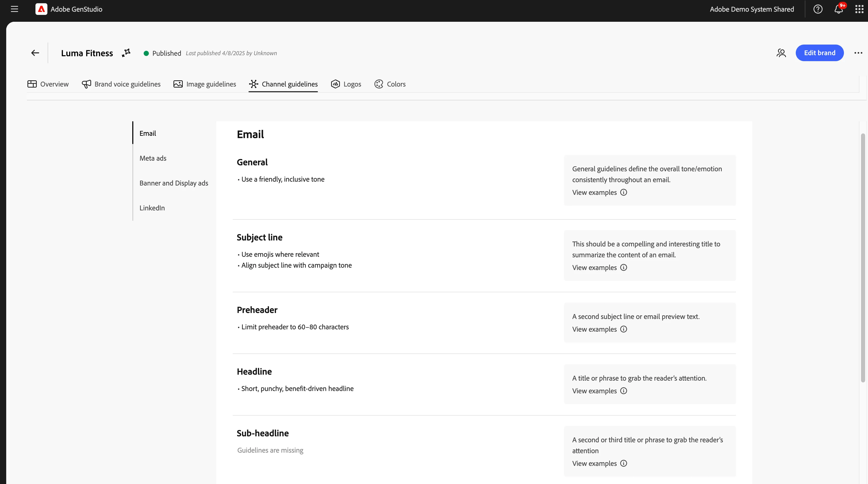Open the share users icon

tap(781, 53)
